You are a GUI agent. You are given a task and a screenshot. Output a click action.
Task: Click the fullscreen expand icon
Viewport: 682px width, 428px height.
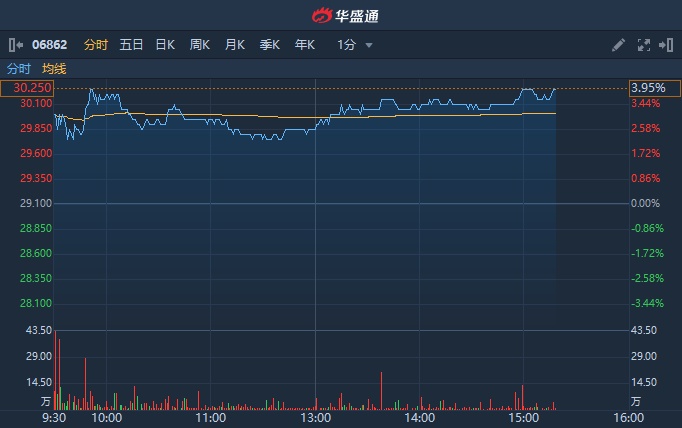click(x=643, y=45)
